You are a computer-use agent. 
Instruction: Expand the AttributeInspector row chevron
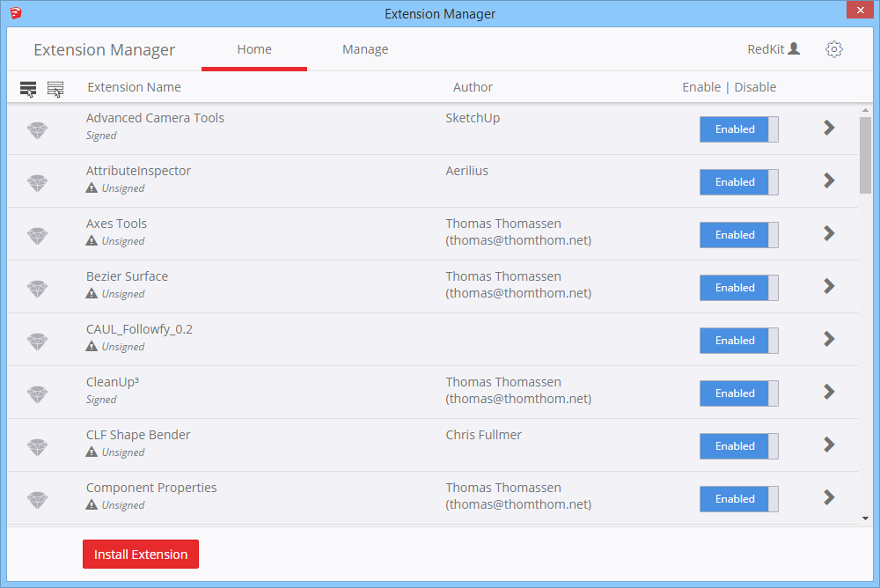coord(829,180)
